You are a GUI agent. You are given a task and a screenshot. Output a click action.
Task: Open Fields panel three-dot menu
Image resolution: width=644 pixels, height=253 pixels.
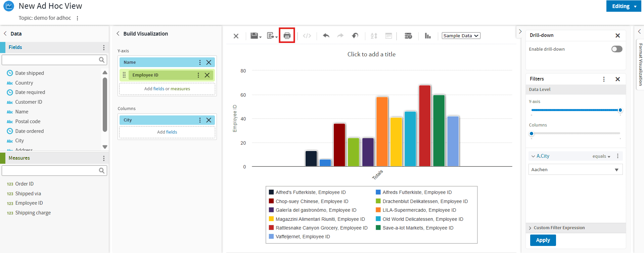click(x=104, y=48)
